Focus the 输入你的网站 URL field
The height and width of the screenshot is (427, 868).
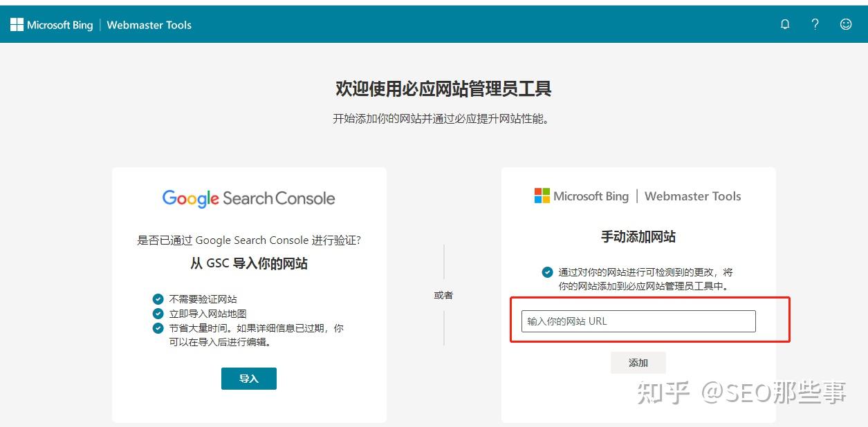coord(638,321)
